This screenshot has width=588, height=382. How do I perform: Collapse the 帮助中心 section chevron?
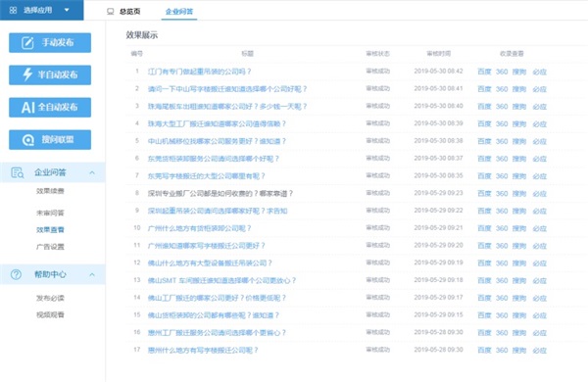pos(92,274)
